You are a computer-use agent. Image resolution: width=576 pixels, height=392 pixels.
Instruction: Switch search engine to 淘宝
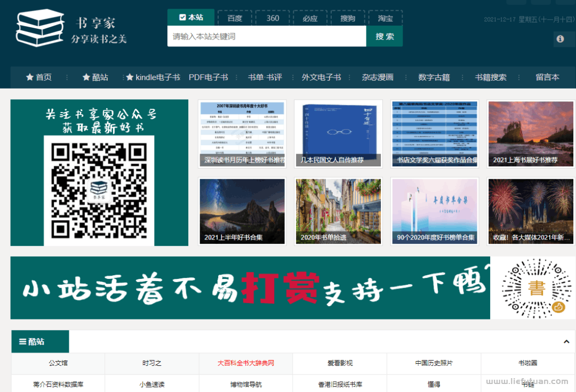(385, 18)
